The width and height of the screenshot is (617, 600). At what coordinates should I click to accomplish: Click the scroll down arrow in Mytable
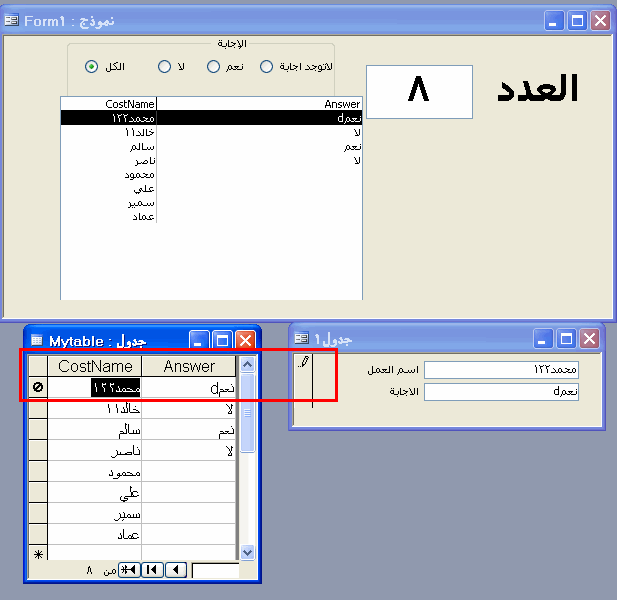coord(247,552)
